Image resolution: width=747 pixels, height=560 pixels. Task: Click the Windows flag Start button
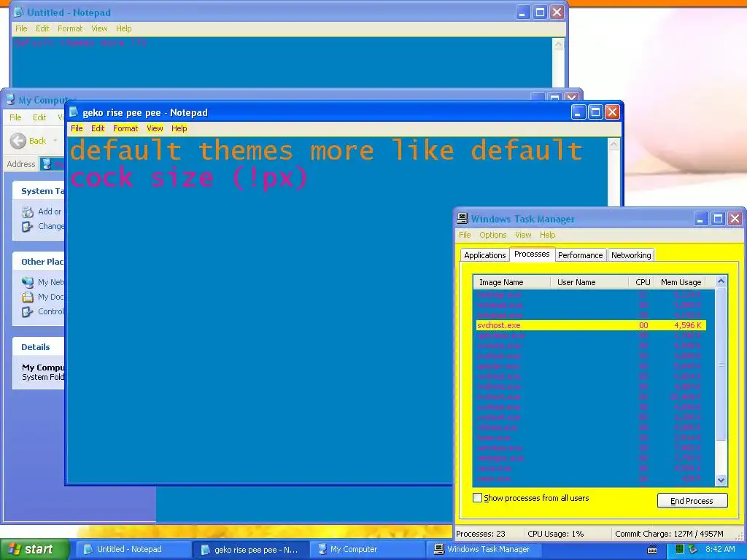click(x=34, y=549)
